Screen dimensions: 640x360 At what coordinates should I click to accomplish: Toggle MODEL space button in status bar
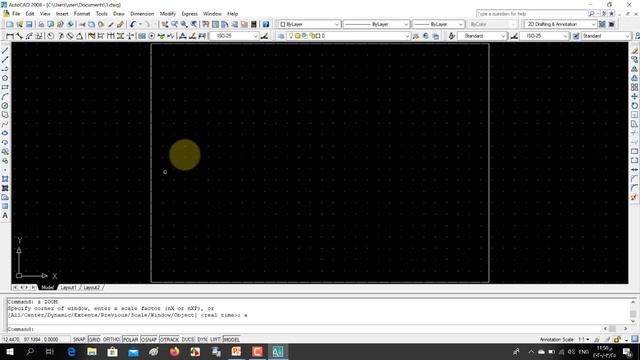click(x=231, y=340)
